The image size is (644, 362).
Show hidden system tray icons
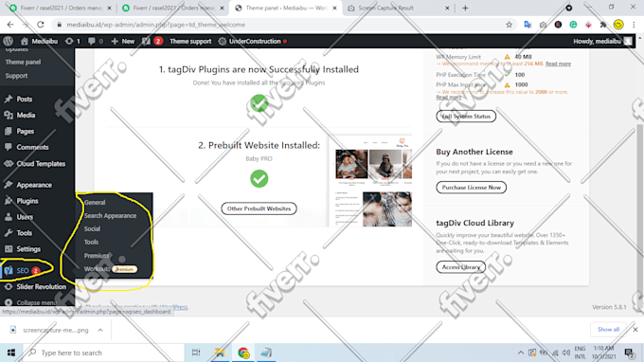pos(520,353)
